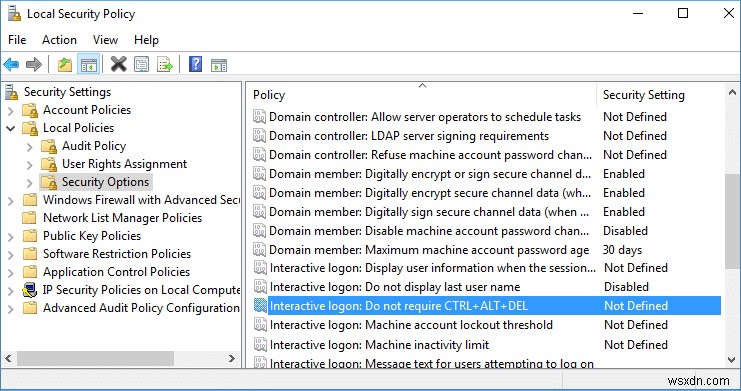This screenshot has height=391, width=741.
Task: Click the Delete X toolbar icon
Action: 119,64
